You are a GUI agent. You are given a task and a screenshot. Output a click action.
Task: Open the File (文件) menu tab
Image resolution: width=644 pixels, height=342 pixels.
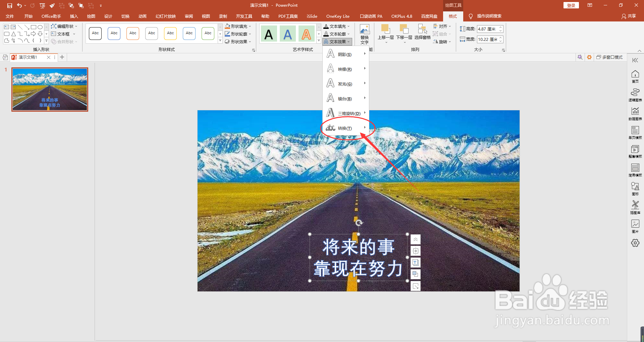tap(10, 16)
